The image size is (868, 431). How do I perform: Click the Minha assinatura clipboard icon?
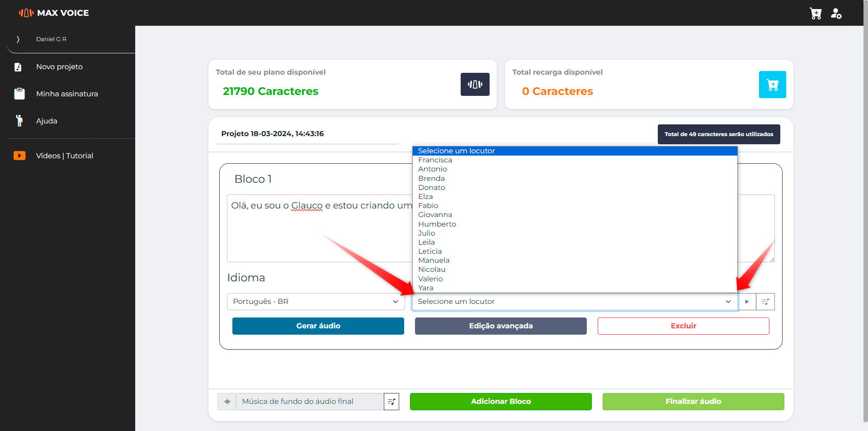click(x=19, y=94)
